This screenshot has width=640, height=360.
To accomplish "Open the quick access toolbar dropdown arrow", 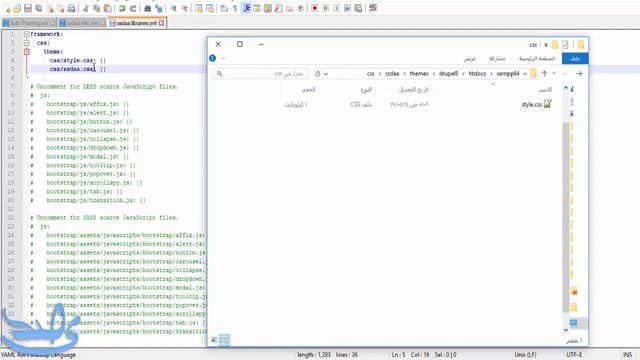I will (546, 45).
